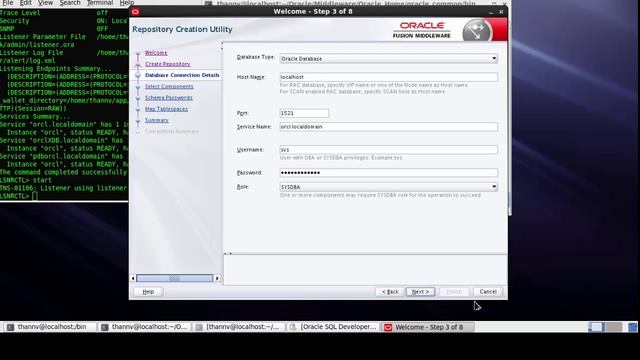This screenshot has height=360, width=640.
Task: Open the Terminal menu in the terminal window
Action: pos(100,2)
